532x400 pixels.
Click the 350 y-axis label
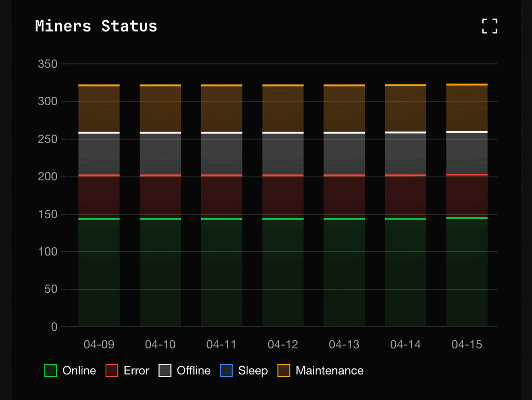[47, 64]
